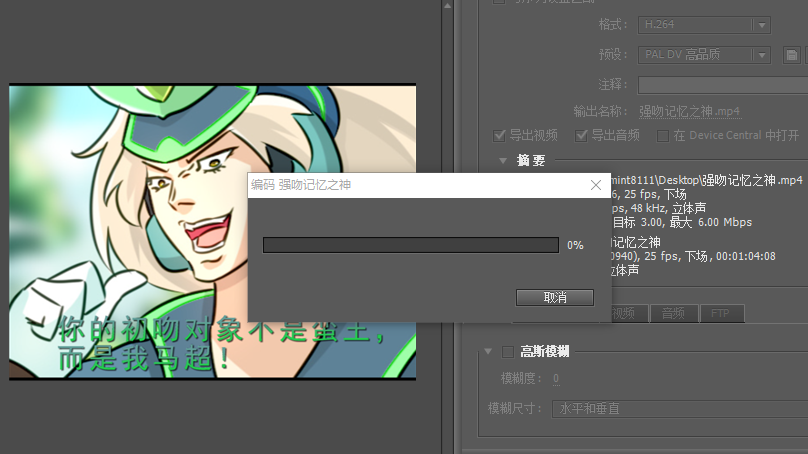
Task: Open the 格式 H.264 dropdown
Action: 704,25
